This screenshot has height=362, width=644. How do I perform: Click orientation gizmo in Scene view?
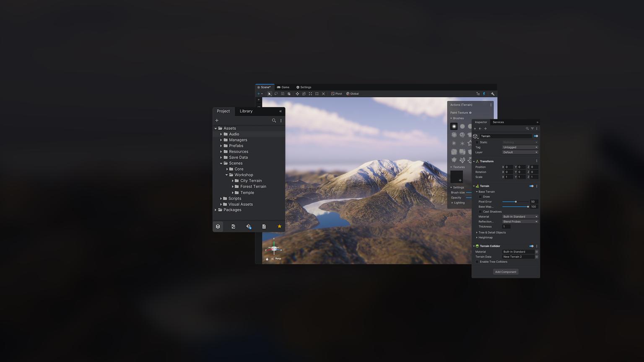pos(274,249)
